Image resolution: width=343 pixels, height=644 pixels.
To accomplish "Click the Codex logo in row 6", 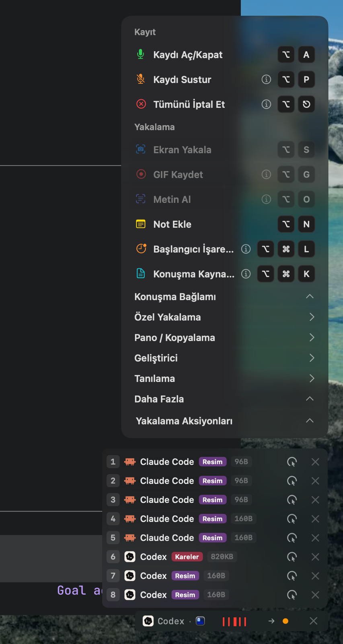I will click(x=130, y=557).
